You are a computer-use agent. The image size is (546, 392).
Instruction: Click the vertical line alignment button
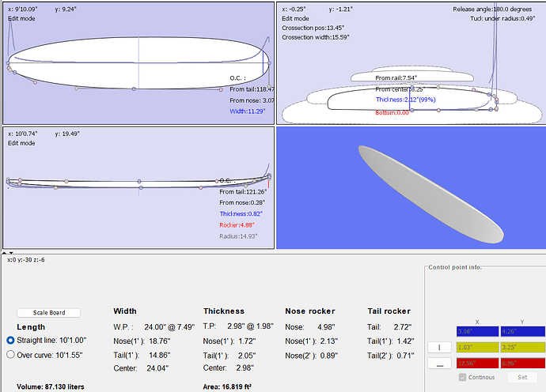[x=439, y=347]
